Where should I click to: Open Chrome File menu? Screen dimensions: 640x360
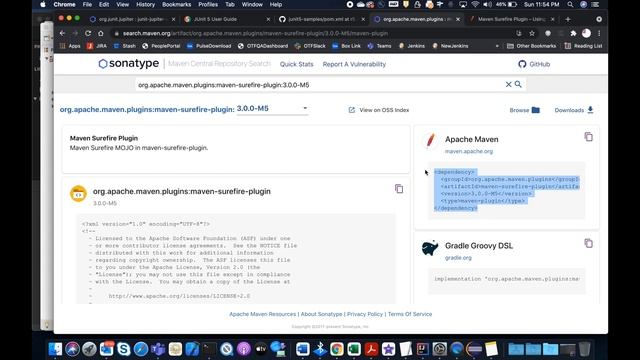point(87,4)
